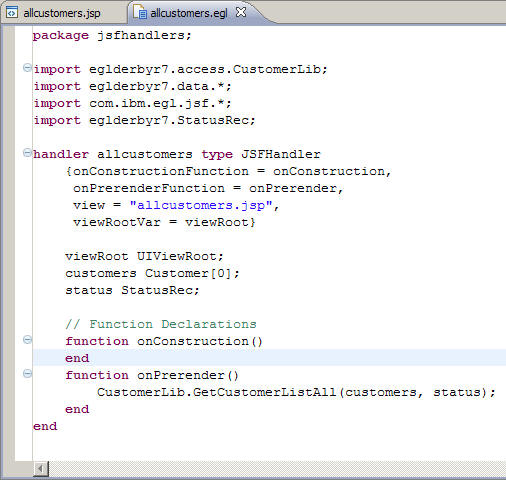506x480 pixels.
Task: Click the 'import eglderbyr7.data.*;' line
Action: [132, 86]
